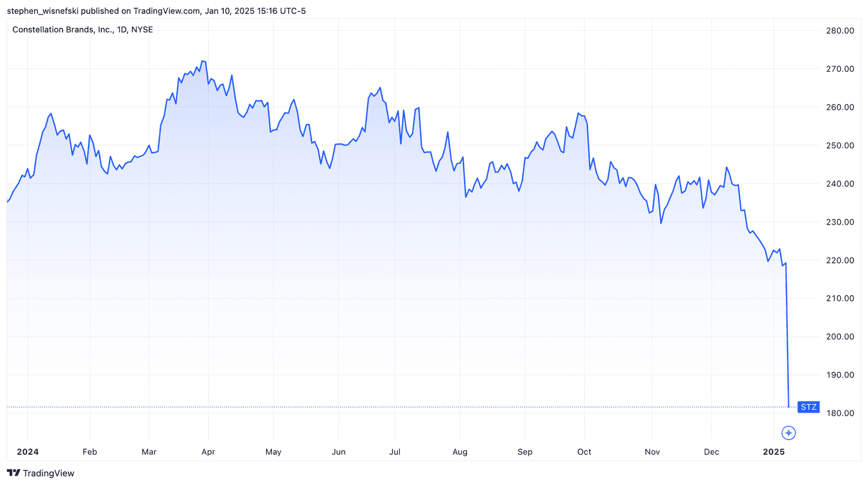Click the May label on the time axis

pyautogui.click(x=273, y=451)
